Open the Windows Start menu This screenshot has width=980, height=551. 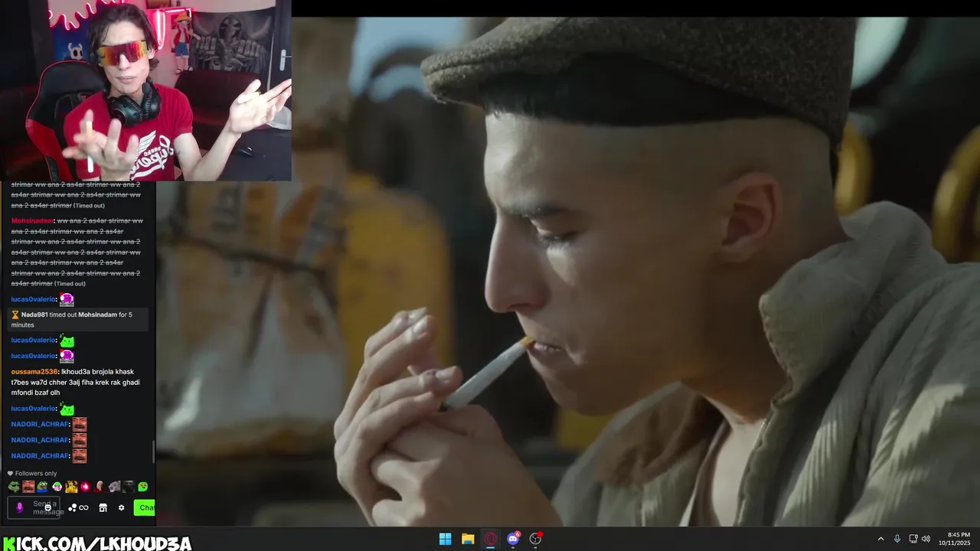(x=445, y=539)
